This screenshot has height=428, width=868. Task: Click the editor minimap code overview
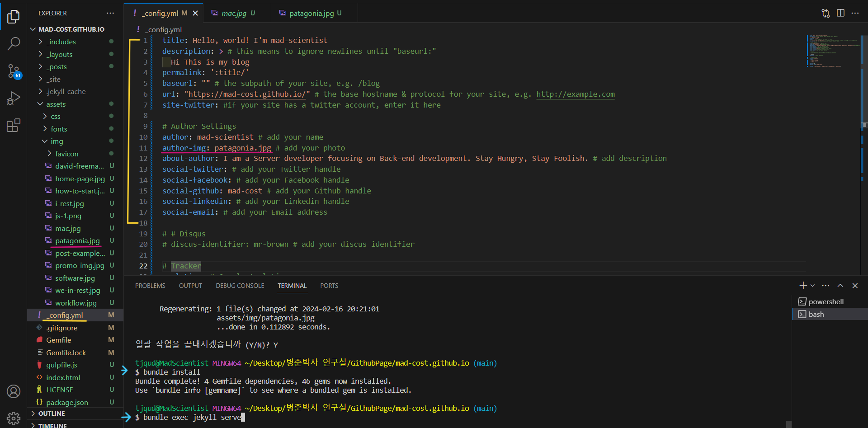tap(832, 51)
